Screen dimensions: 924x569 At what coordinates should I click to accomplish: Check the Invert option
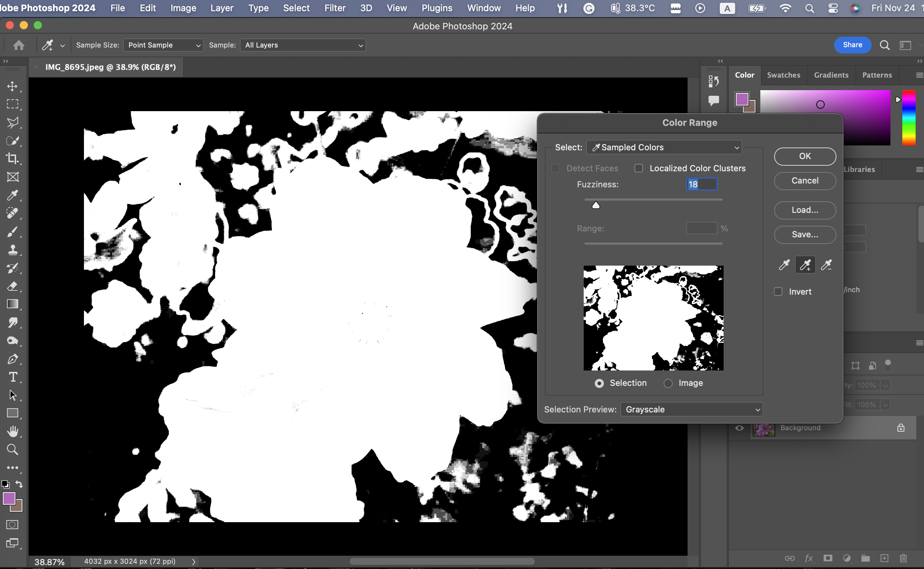[x=778, y=291]
